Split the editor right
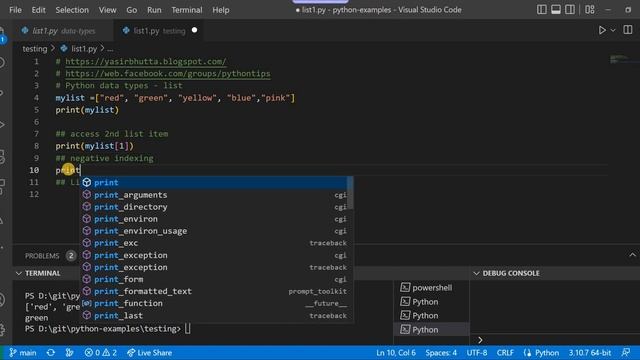640x360 pixels. tap(628, 30)
